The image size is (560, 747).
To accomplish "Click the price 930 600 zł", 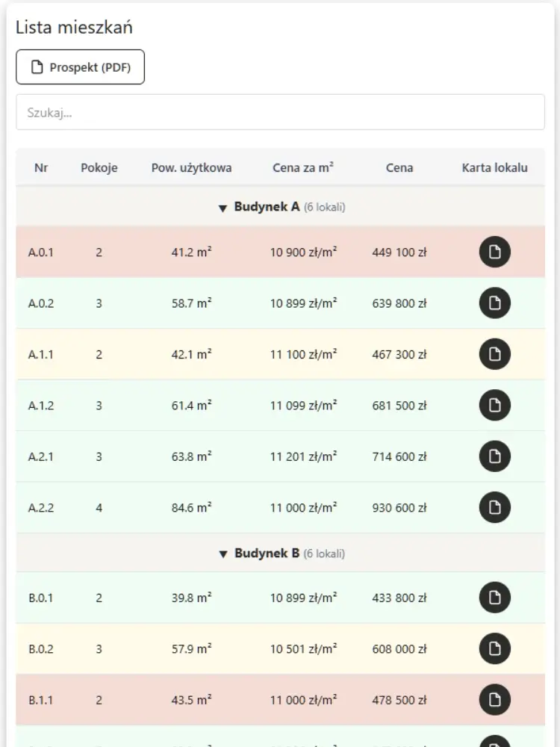I will coord(399,508).
